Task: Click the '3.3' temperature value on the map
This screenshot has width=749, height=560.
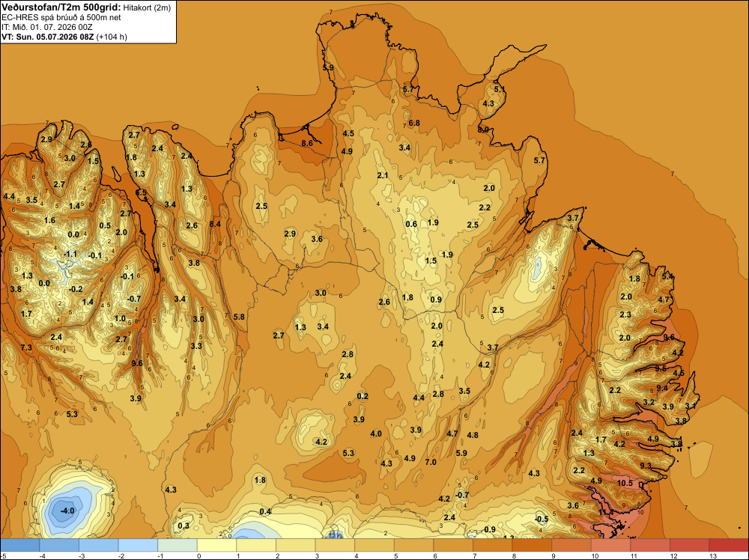Action: [195, 346]
